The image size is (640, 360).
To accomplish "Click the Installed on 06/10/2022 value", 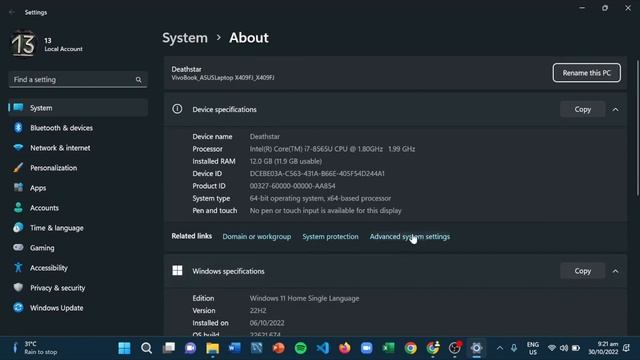I will point(267,323).
